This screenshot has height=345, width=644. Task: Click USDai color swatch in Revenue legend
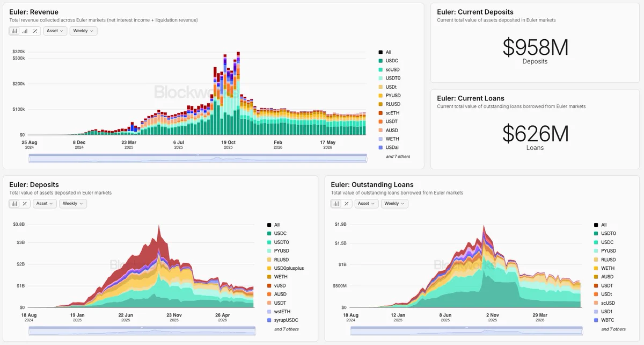(x=380, y=147)
